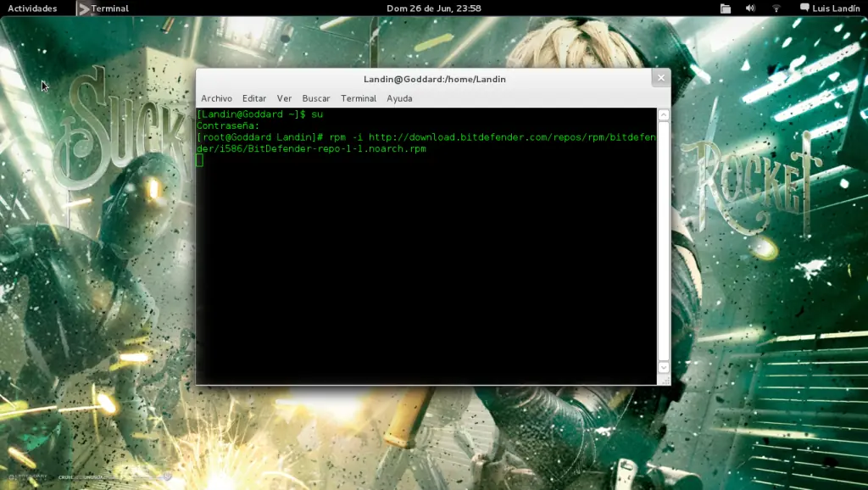Open the Actividades overview
Image resolution: width=868 pixels, height=490 pixels.
point(32,8)
